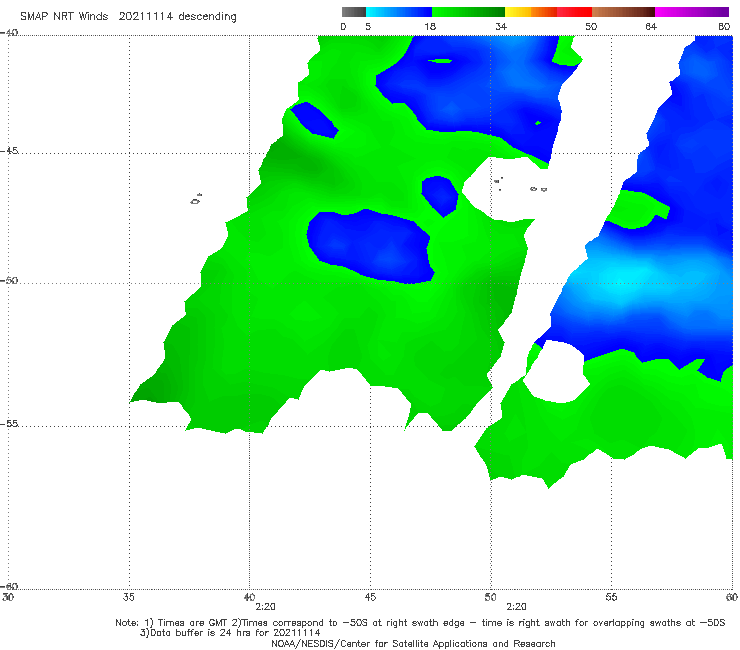740x650 pixels.
Task: Pick the yellow-orange segment of the color bar
Action: click(530, 12)
